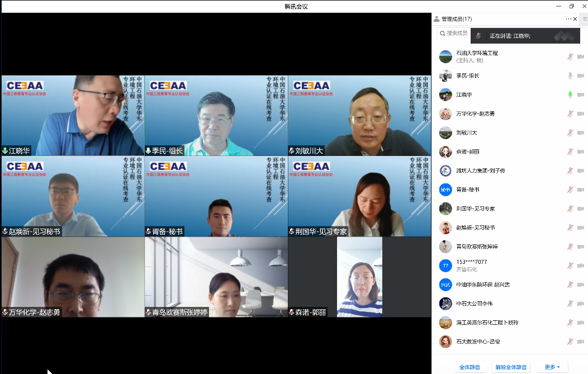Image resolution: width=588 pixels, height=374 pixels.
Task: Expand the hamburger menu at panel top-right
Action: (585, 19)
